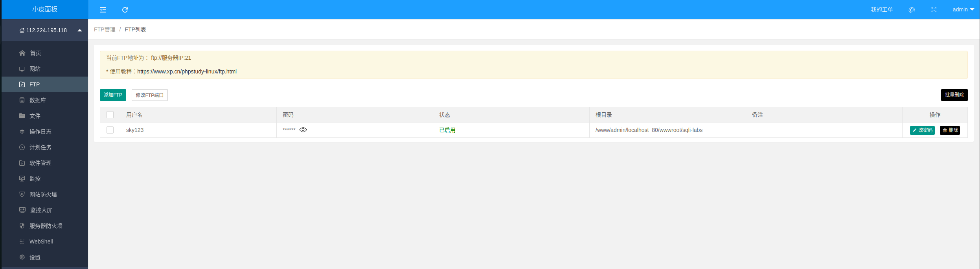This screenshot has width=980, height=269.
Task: Open WebShell from the sidebar
Action: 41,242
